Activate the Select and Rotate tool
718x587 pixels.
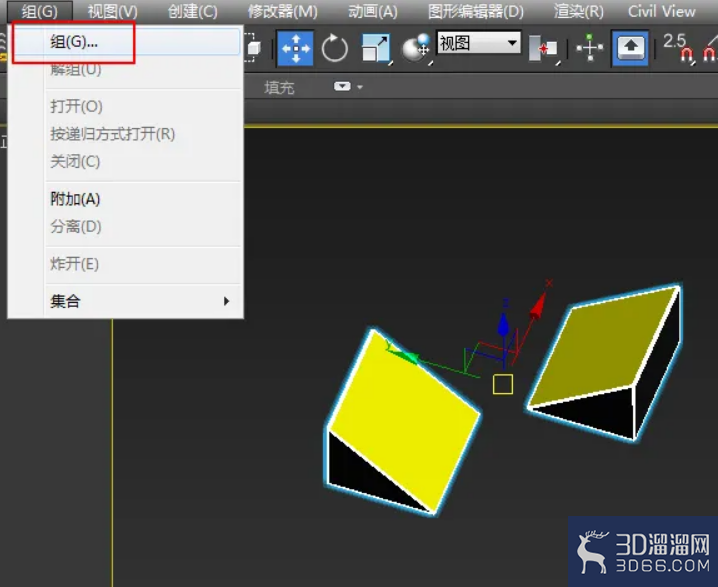pos(335,48)
